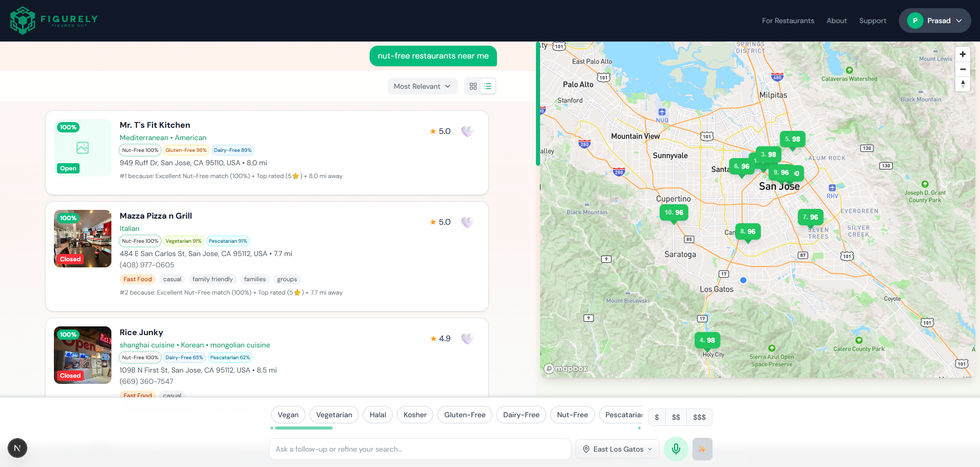This screenshot has height=467, width=980.
Task: Start voice search with the microphone icon
Action: coord(676,449)
